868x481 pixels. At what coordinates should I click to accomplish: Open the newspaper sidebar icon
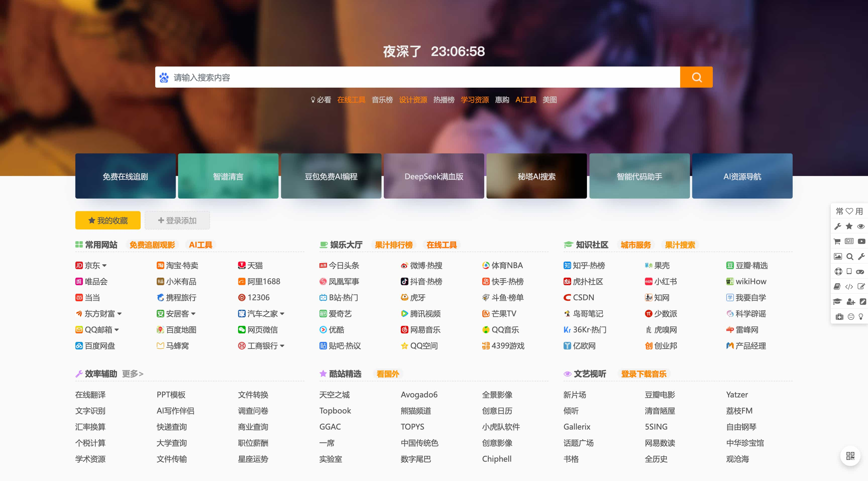click(x=849, y=241)
